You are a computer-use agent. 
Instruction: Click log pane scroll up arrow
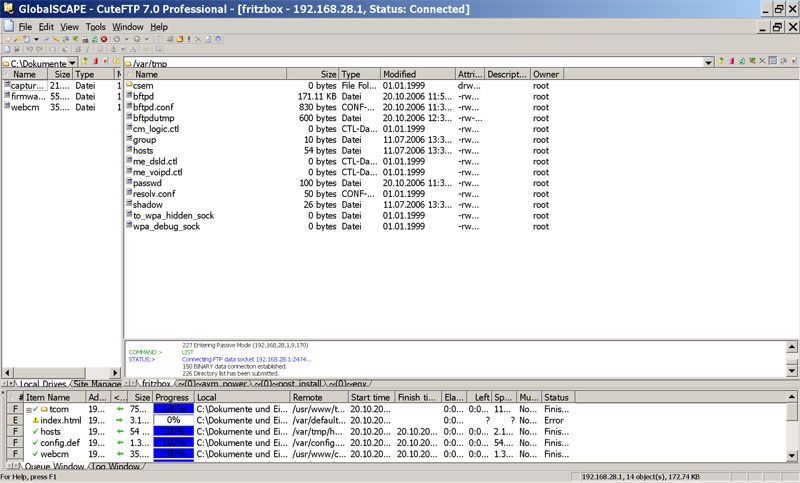[792, 347]
